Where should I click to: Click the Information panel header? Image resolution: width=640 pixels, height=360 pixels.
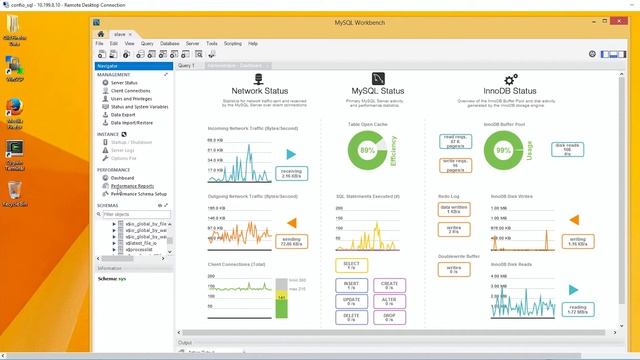coord(134,268)
